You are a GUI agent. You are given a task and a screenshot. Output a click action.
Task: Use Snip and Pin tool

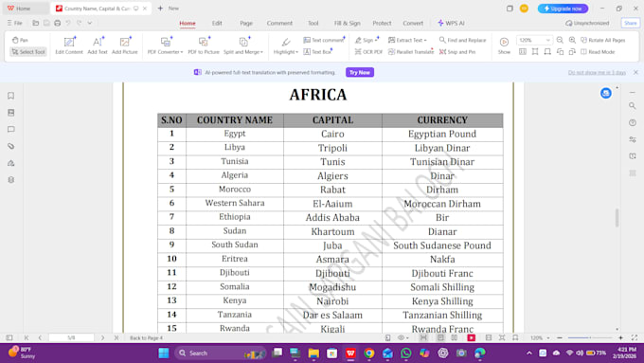(x=457, y=52)
